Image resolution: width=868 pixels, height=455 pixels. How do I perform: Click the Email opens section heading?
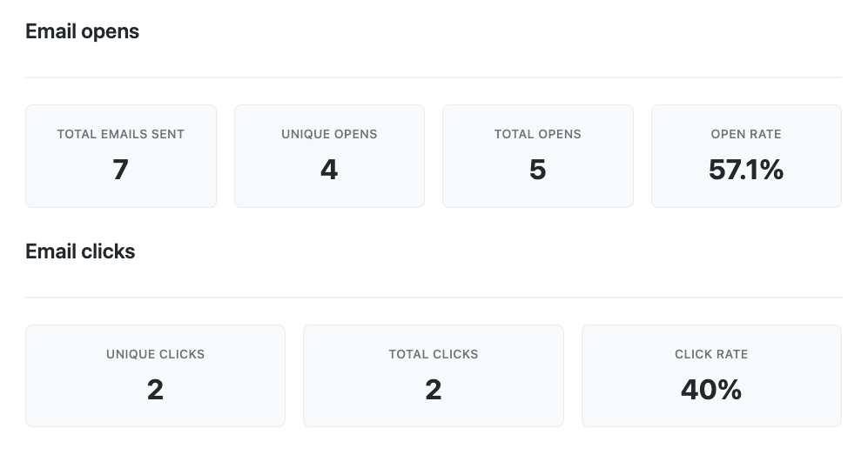pos(82,31)
